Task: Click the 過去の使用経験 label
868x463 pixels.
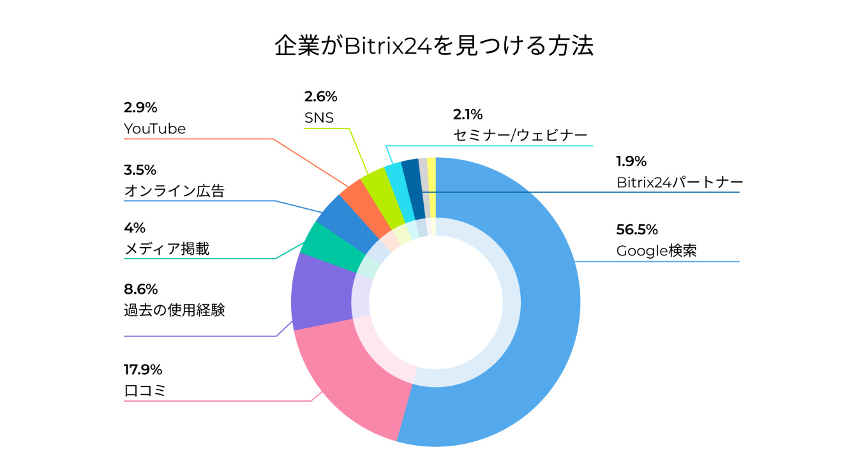Action: click(x=174, y=310)
